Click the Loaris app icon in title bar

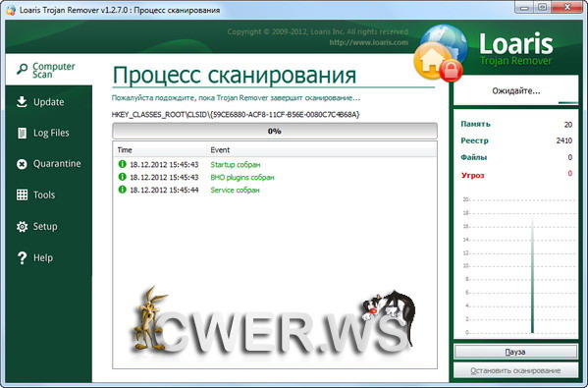(11, 10)
